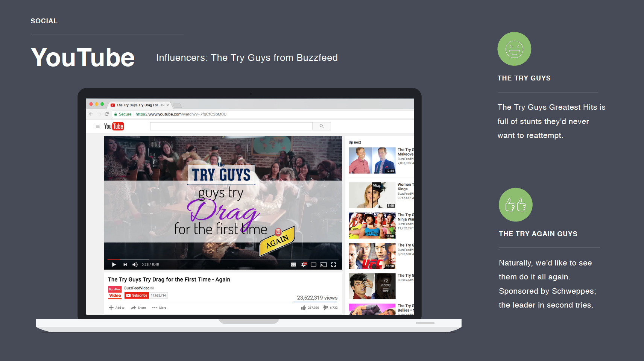Viewport: 644px width, 361px height.
Task: Click the BuzzFeedVideo channel avatar
Action: click(115, 292)
